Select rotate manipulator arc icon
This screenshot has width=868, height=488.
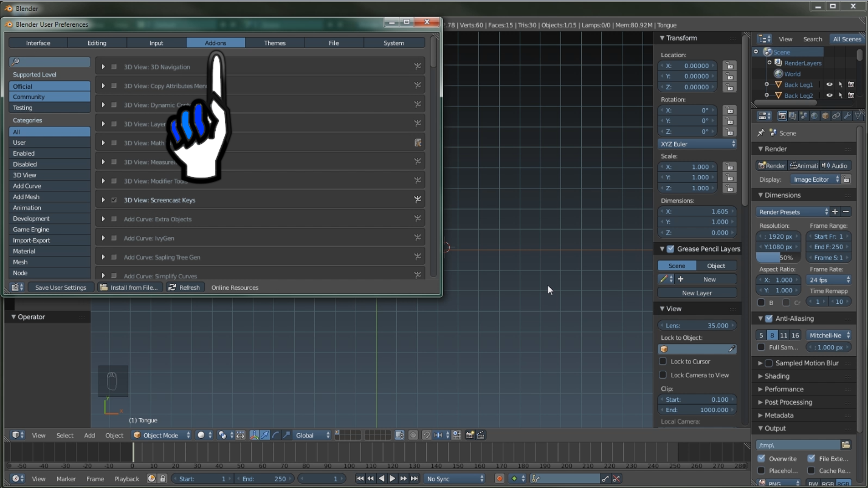[x=276, y=435]
